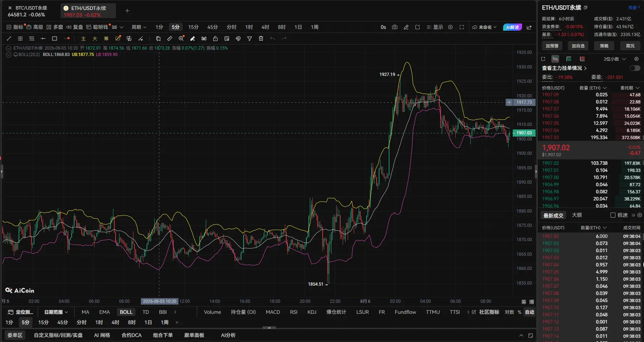Toggle the main-force order status switch
The width and height of the screenshot is (644, 342).
[635, 68]
